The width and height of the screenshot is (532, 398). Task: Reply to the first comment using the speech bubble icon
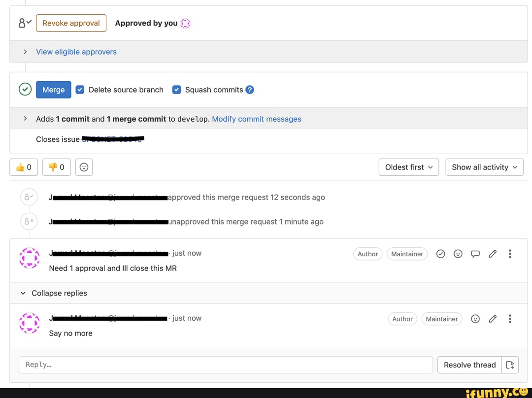[x=475, y=254]
